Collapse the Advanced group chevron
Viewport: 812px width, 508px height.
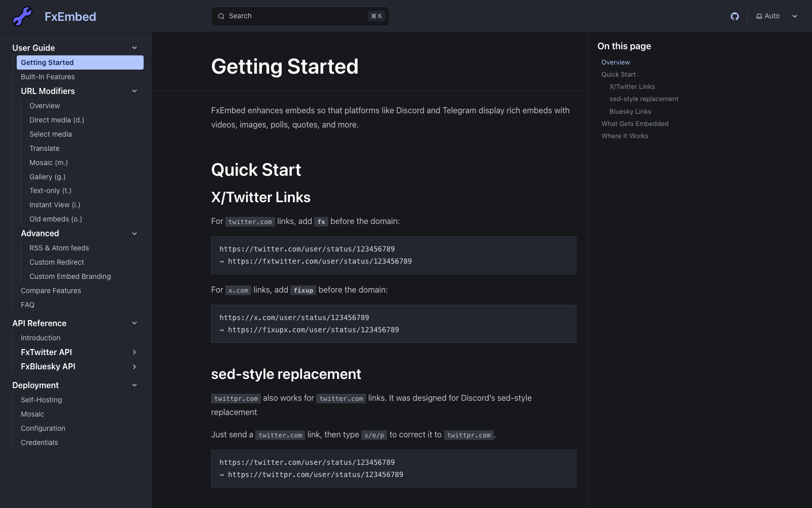[134, 234]
